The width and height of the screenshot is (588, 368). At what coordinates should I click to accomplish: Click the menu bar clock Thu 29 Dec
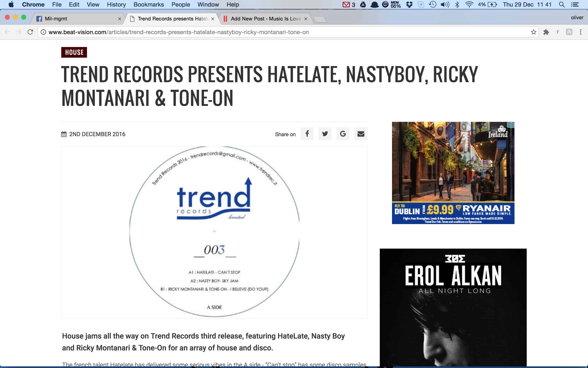[527, 4]
